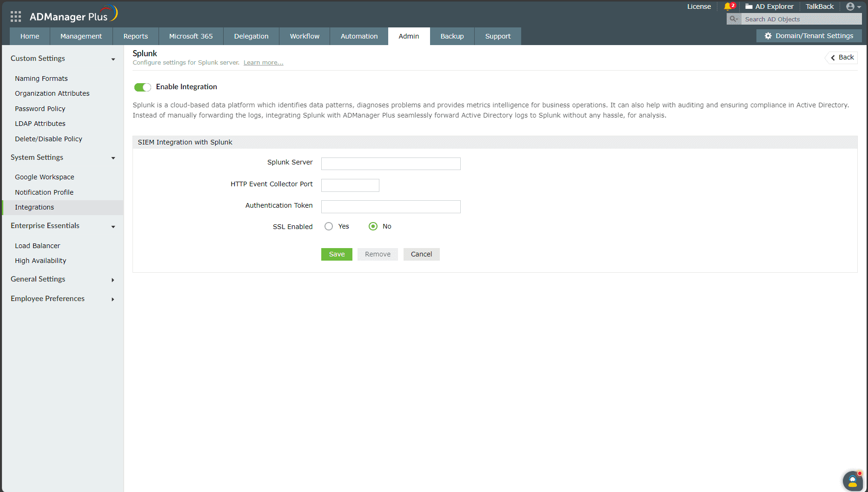Toggle the Enable Integration switch
The height and width of the screenshot is (492, 868).
tap(142, 87)
